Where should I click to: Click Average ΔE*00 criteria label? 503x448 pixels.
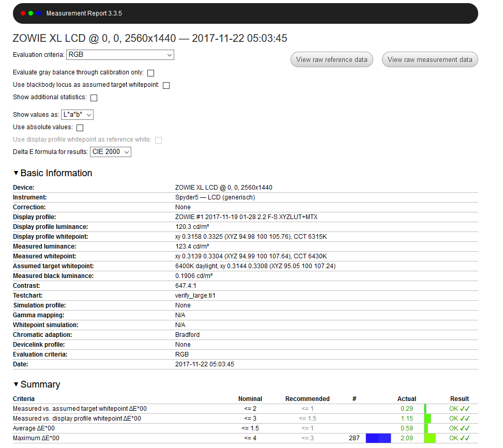click(x=34, y=428)
